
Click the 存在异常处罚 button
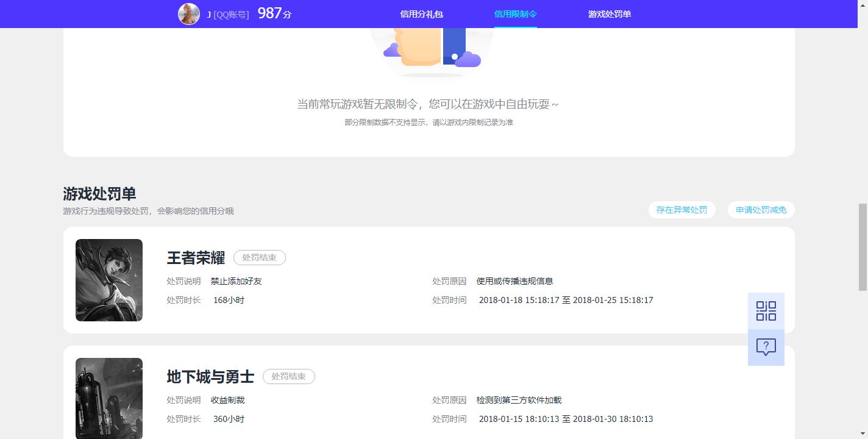coord(681,210)
